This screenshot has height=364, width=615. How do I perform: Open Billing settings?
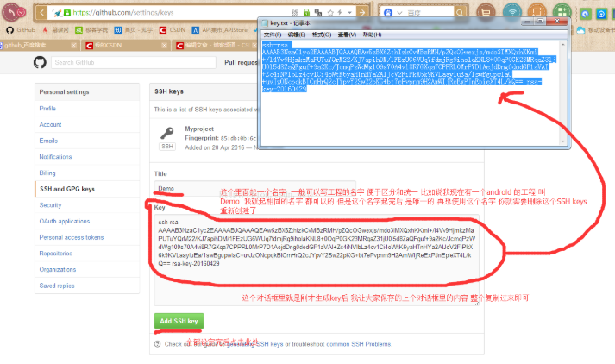(47, 173)
